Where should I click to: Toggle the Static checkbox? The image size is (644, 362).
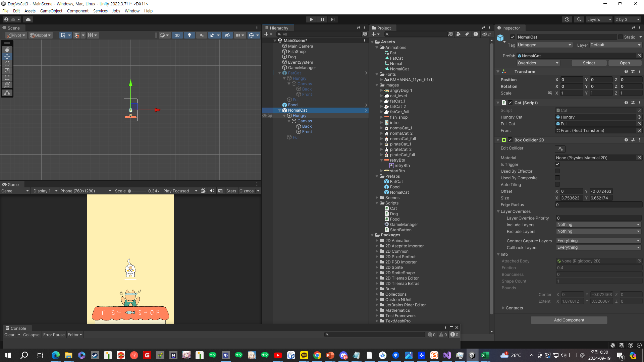pos(621,37)
